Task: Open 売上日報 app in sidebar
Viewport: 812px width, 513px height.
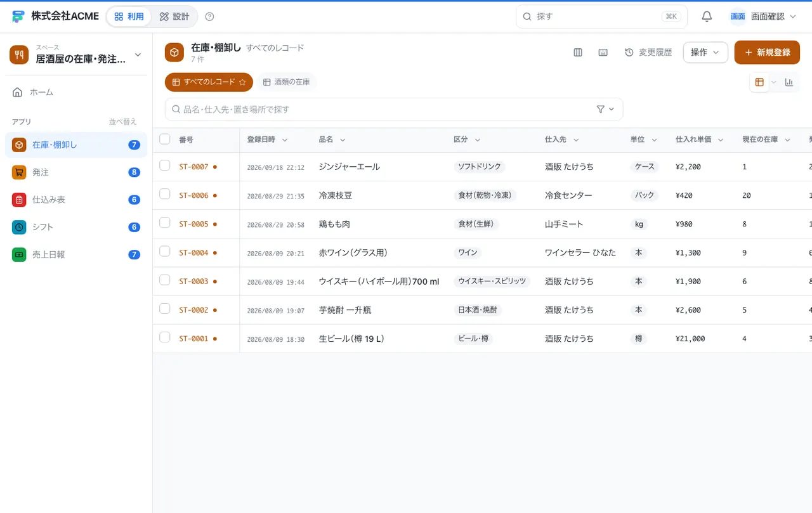Action: coord(75,254)
